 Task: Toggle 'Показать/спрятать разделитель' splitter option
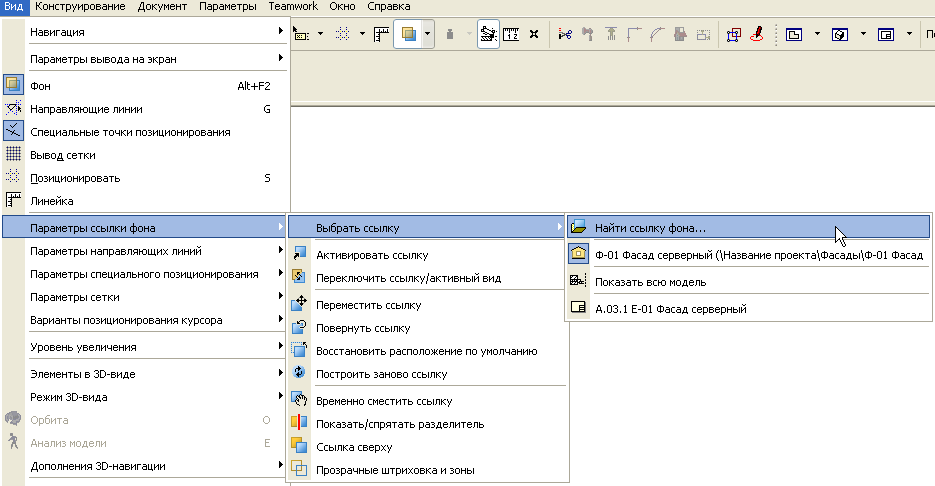399,424
